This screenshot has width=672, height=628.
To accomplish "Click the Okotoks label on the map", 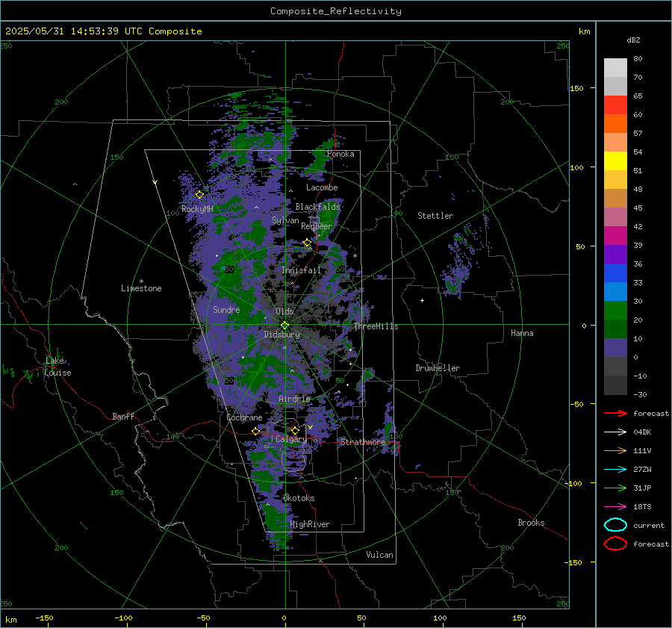I will [299, 498].
